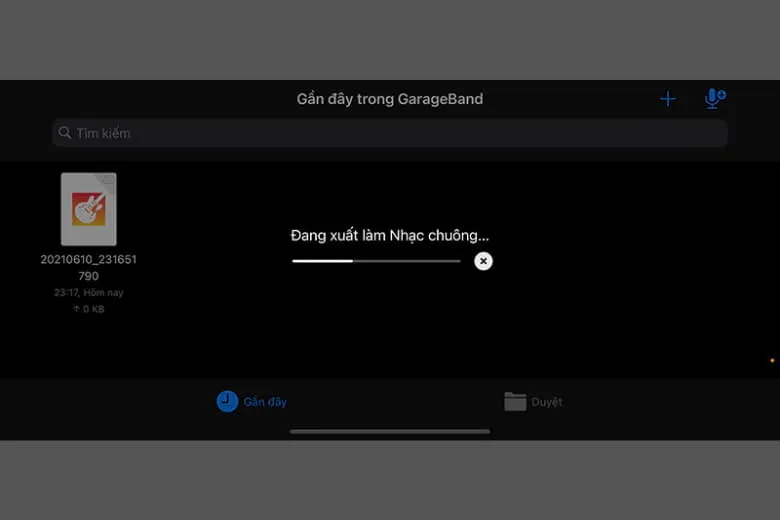This screenshot has height=520, width=780.
Task: Click the Tìm kiếm search field
Action: click(390, 133)
